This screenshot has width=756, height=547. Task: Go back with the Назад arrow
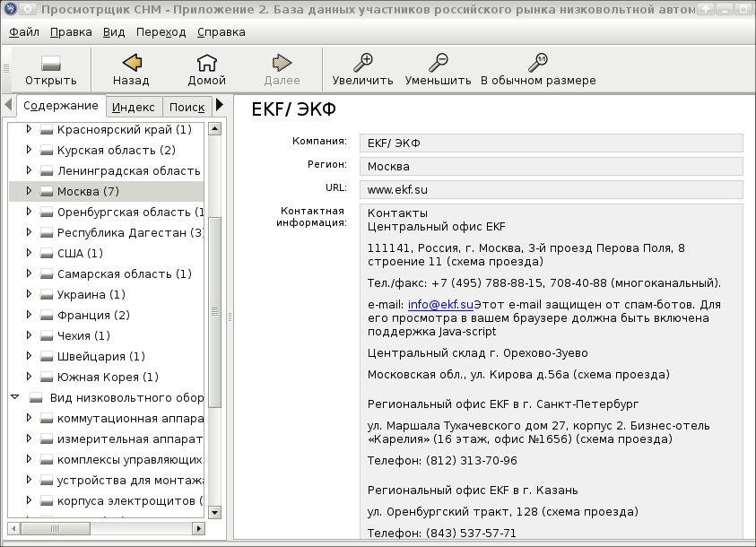[x=132, y=63]
